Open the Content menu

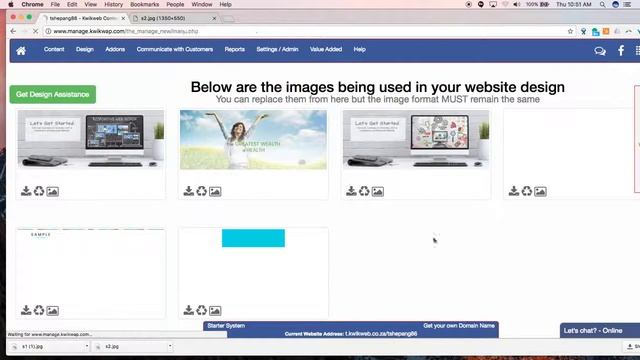tap(54, 49)
